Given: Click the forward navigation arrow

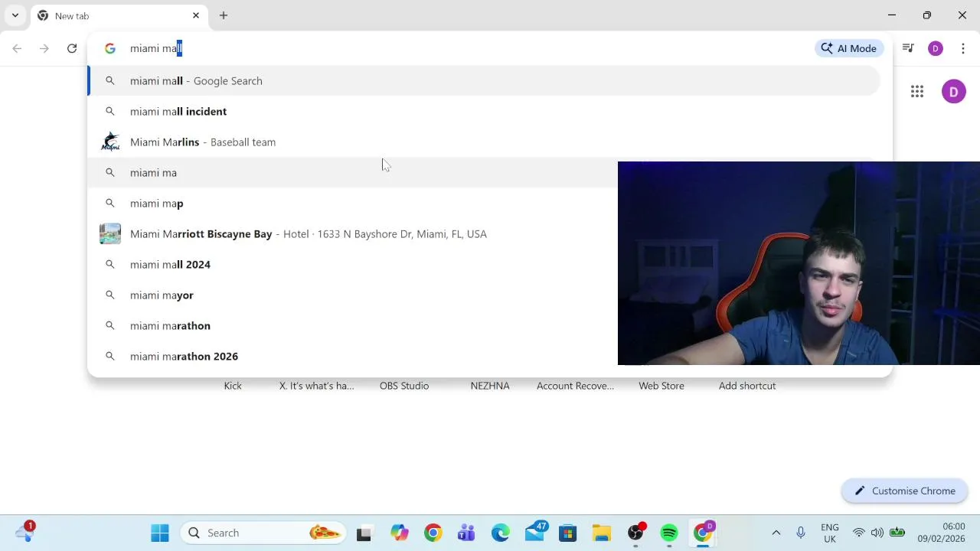Looking at the screenshot, I should click(x=44, y=48).
